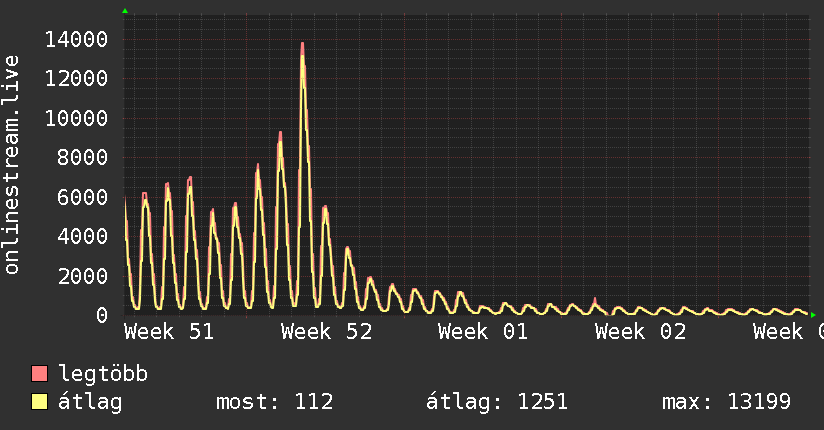
Task: Click the onlinestream.live vertical axis title
Action: tap(11, 165)
